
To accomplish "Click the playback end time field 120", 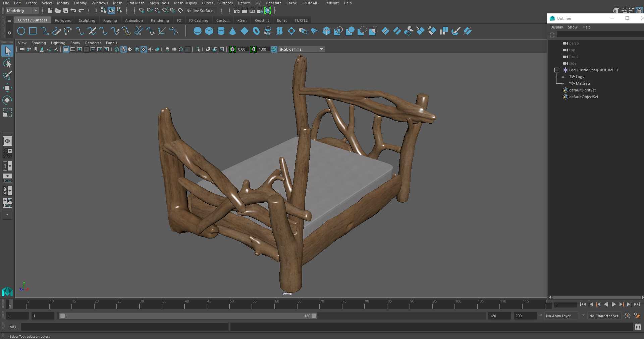I will (499, 316).
